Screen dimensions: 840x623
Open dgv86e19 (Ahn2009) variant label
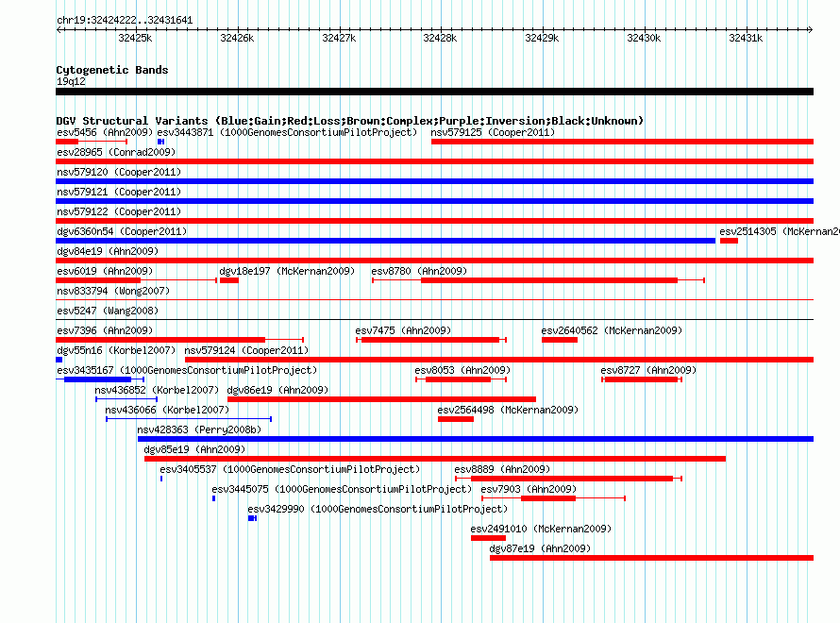pyautogui.click(x=278, y=390)
